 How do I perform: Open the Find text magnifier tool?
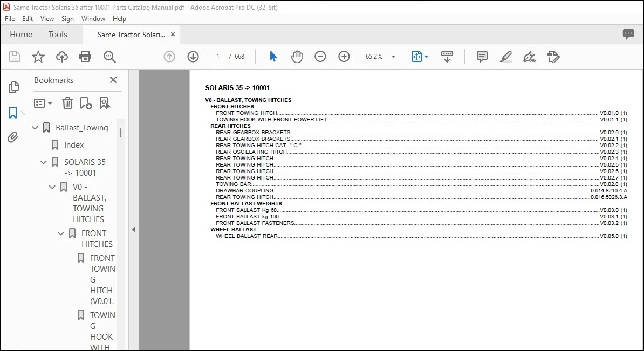[x=109, y=57]
